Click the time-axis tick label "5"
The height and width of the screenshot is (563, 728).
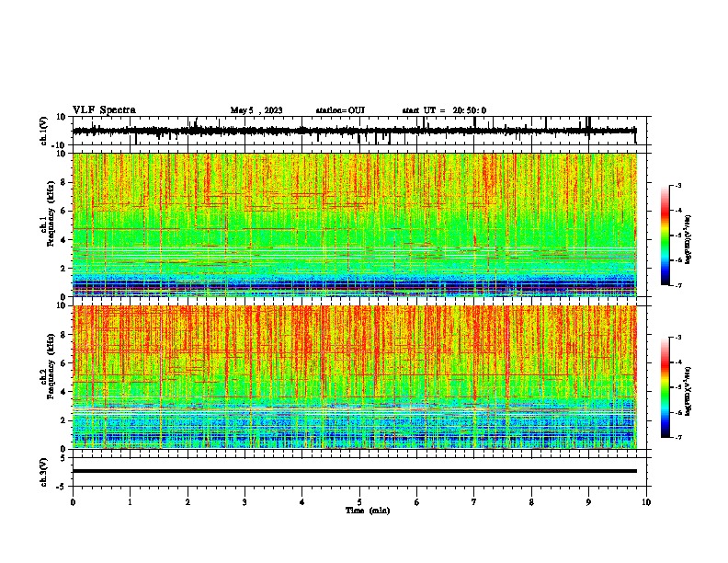[359, 502]
